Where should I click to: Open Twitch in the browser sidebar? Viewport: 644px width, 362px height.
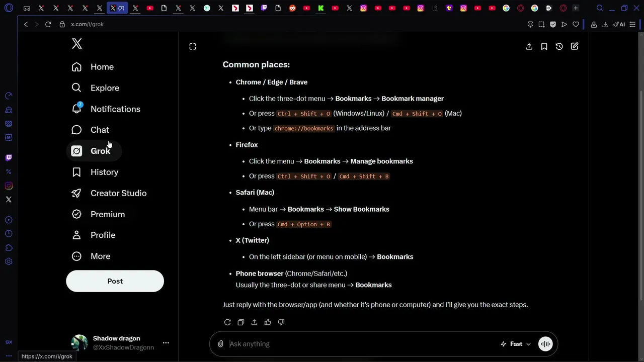pos(9,158)
